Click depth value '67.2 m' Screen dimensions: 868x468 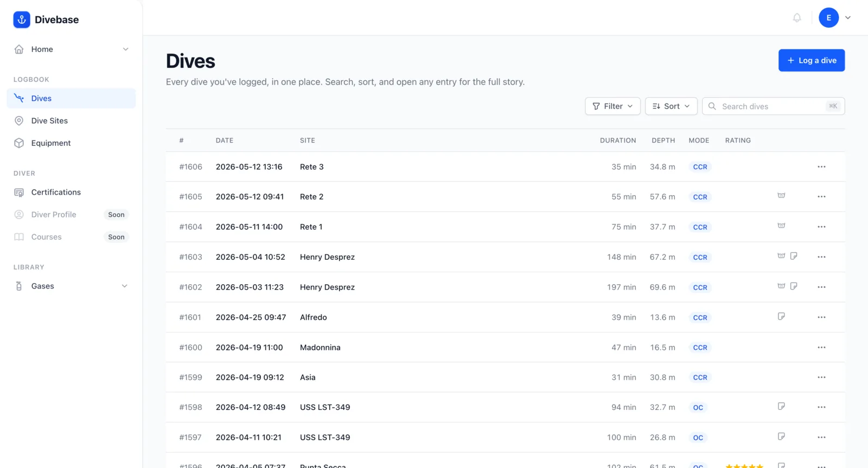(662, 257)
